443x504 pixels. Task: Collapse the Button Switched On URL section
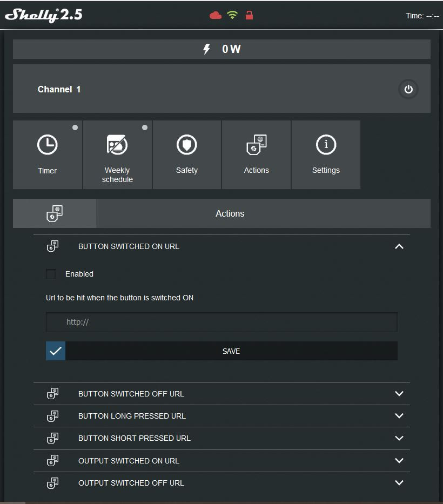coord(399,246)
